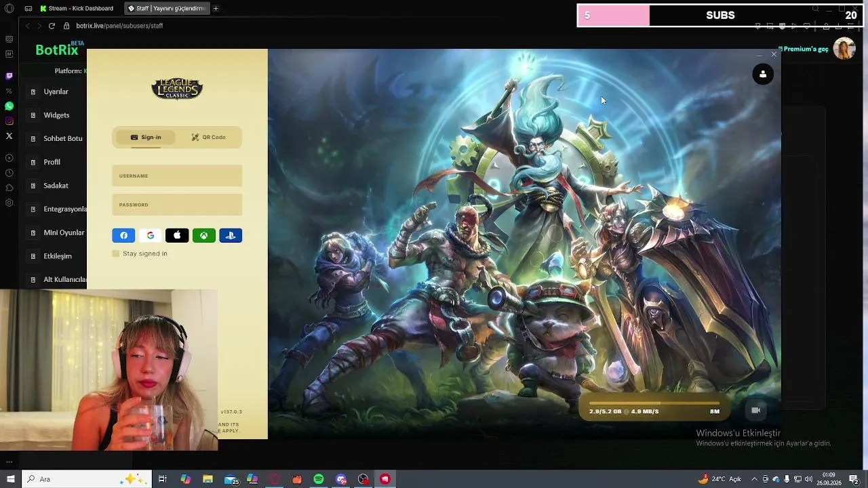868x488 pixels.
Task: Show hidden system tray icons
Action: [x=755, y=479]
